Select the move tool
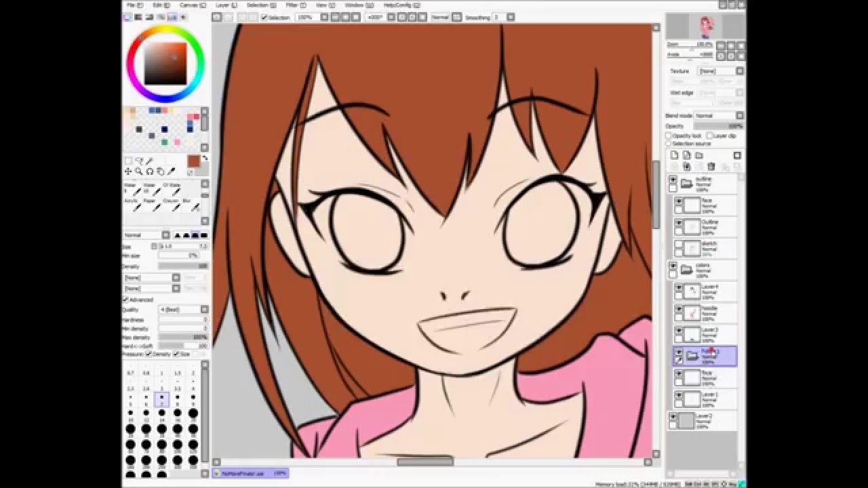Image resolution: width=868 pixels, height=488 pixels. click(x=128, y=171)
